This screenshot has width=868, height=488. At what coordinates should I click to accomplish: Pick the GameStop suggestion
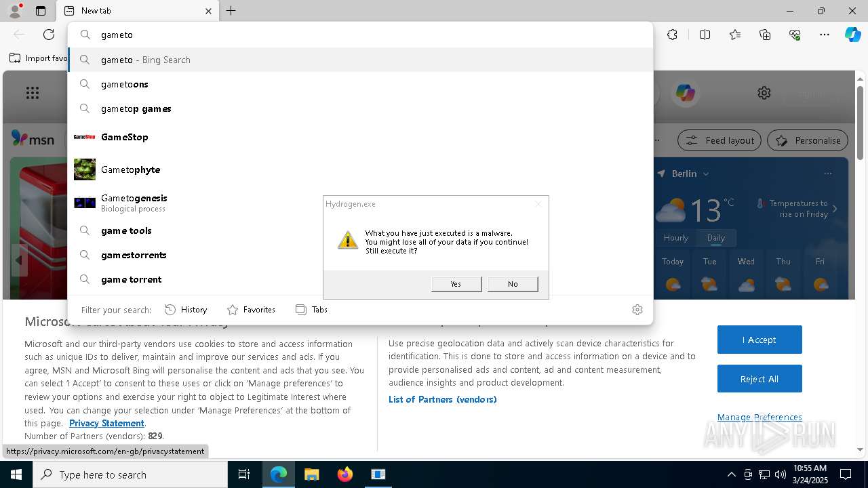(360, 137)
